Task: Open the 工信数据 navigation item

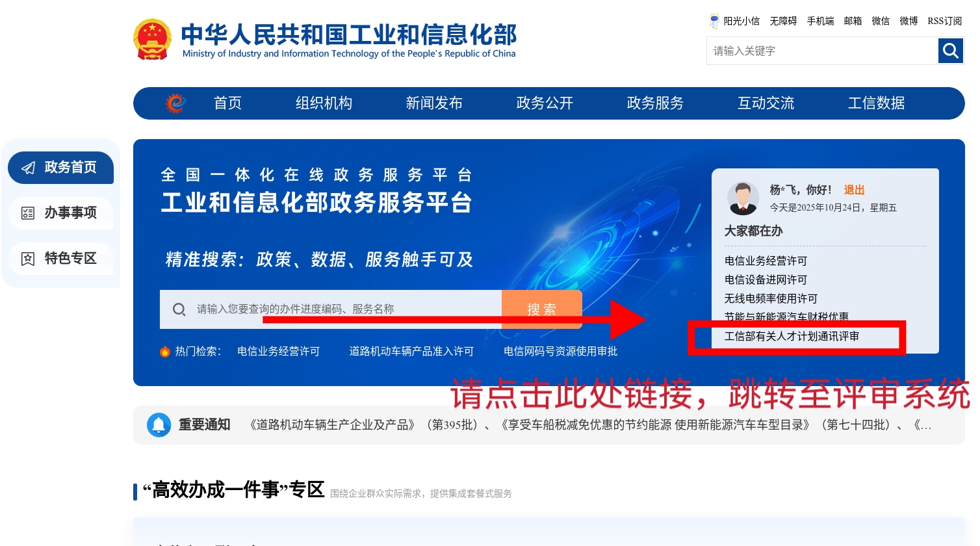Action: [x=876, y=103]
